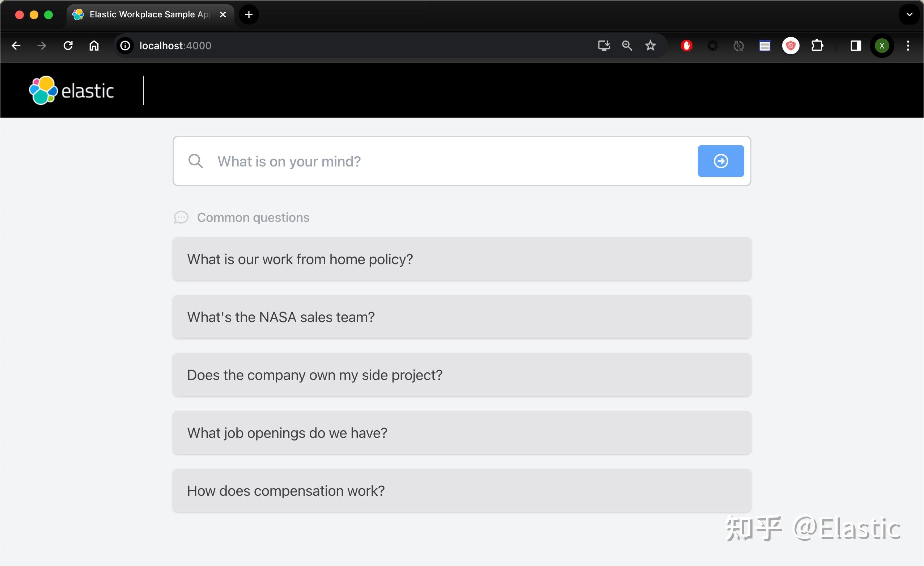Click the profile avatar icon
This screenshot has height=566, width=924.
(x=882, y=45)
